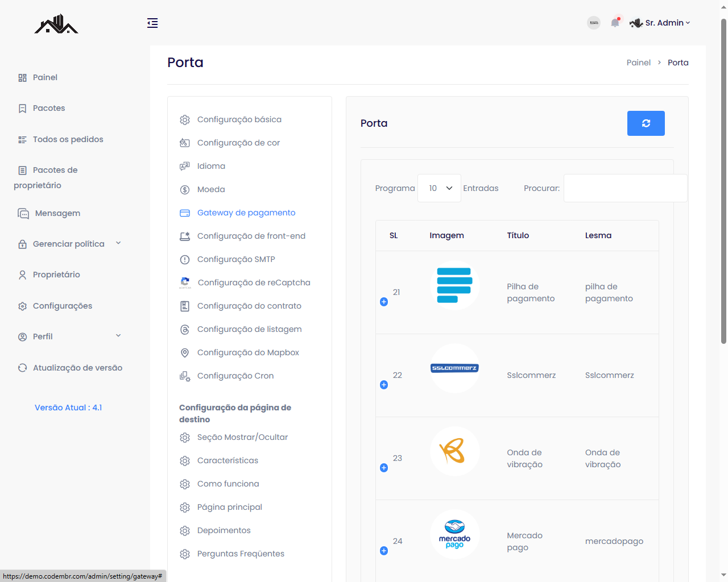Go to Todos os pedidos
728x582 pixels.
click(68, 139)
